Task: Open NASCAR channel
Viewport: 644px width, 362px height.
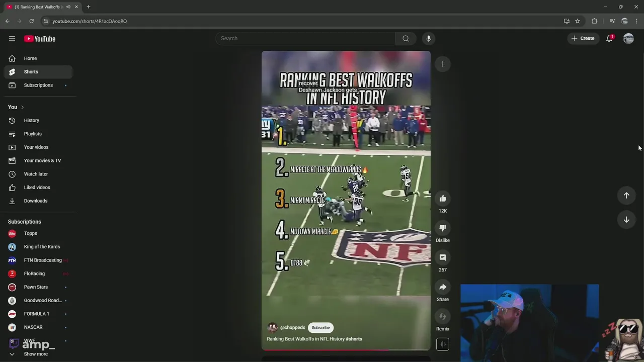Action: [x=38, y=327]
